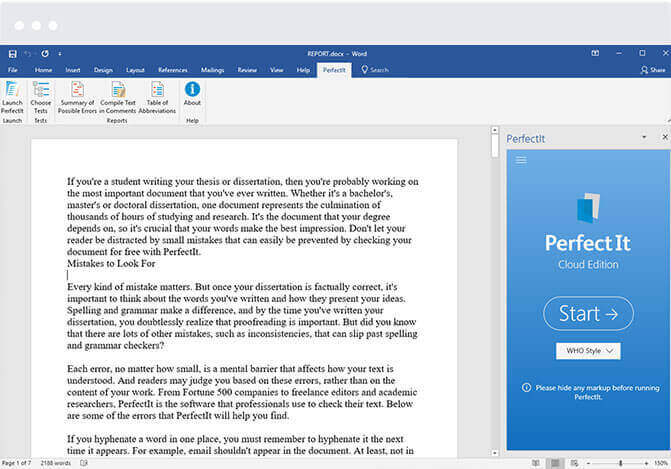Click 'Mistakes to Look For' heading text
The height and width of the screenshot is (469, 671).
pyautogui.click(x=111, y=264)
